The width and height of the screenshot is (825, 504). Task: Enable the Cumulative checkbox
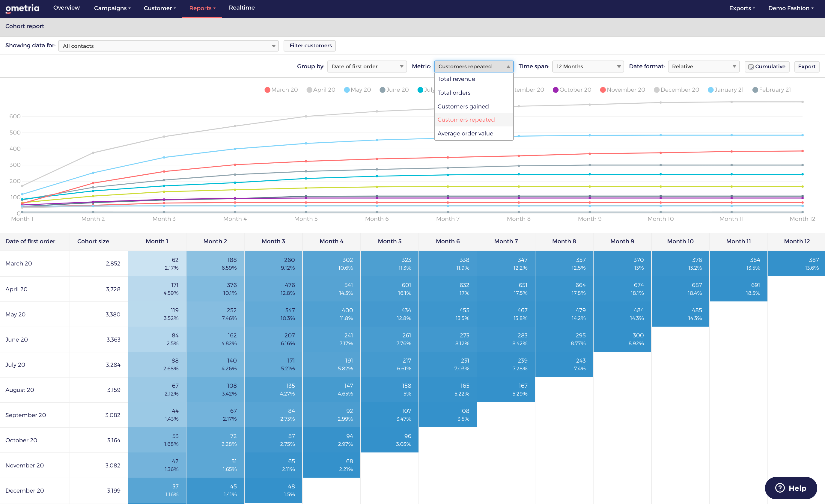751,67
